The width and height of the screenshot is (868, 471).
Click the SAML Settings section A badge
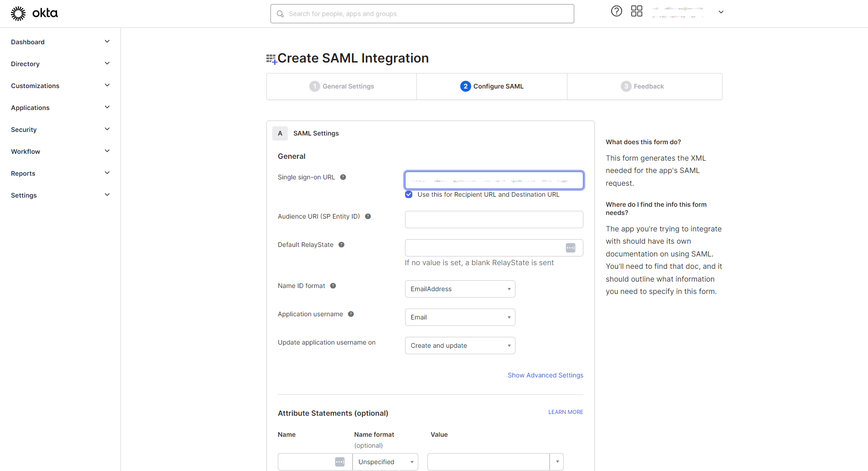[280, 133]
